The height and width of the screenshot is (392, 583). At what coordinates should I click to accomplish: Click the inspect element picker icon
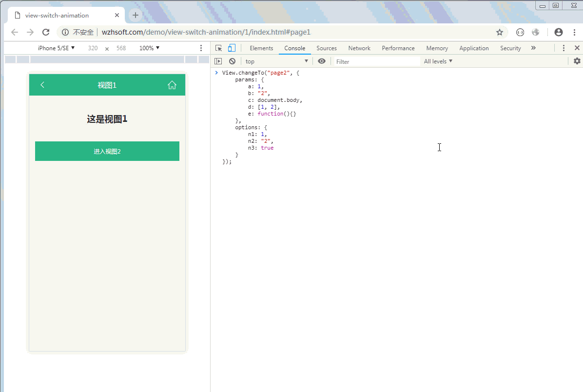(x=219, y=48)
